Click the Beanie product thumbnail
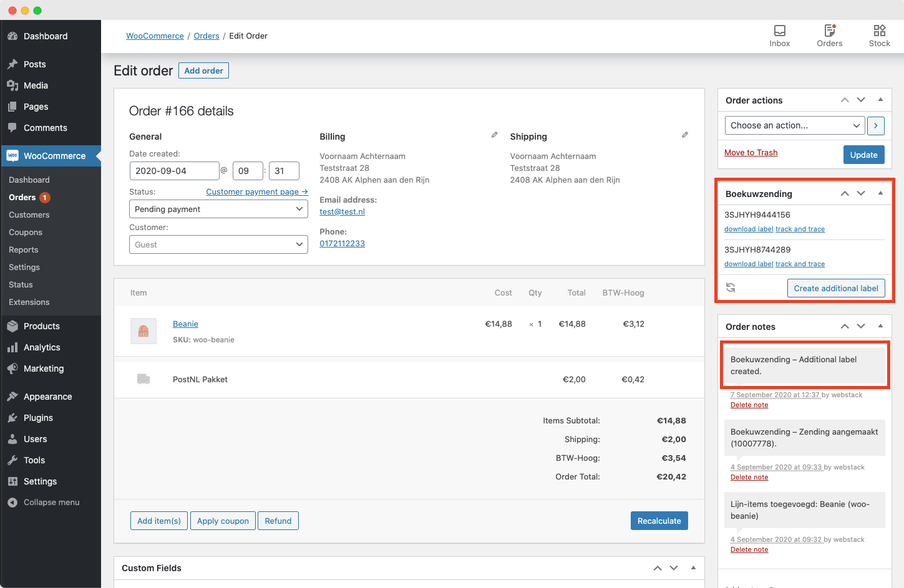Image resolution: width=904 pixels, height=588 pixels. coord(143,331)
